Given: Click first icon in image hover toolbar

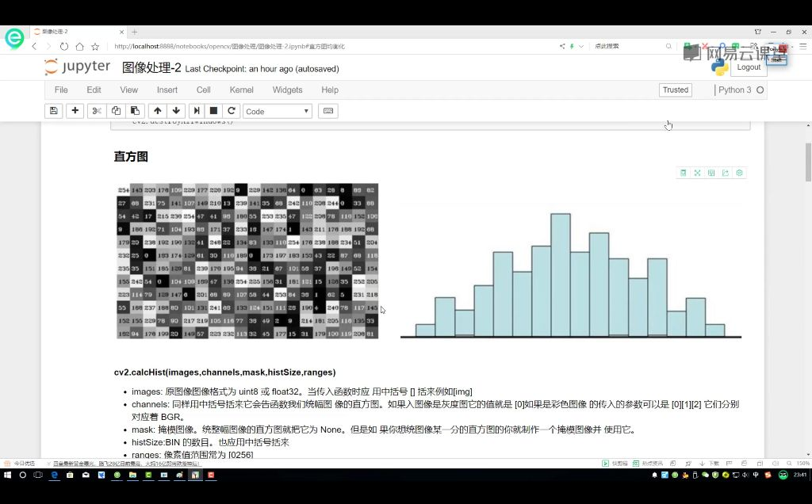Looking at the screenshot, I should [x=683, y=173].
